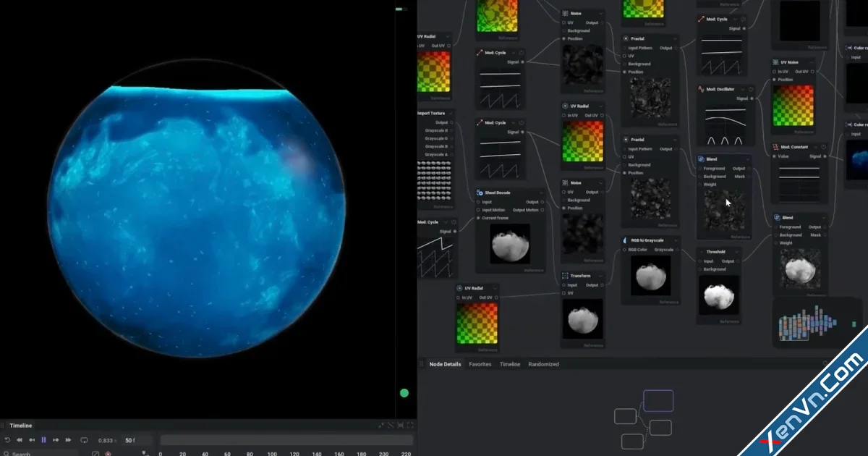Click the Sheet Decode preview thumbnail
This screenshot has width=868, height=456.
coord(510,243)
